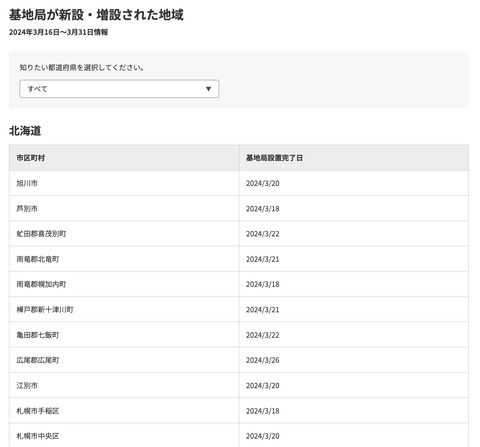Select the 江別市 row

pos(239,385)
